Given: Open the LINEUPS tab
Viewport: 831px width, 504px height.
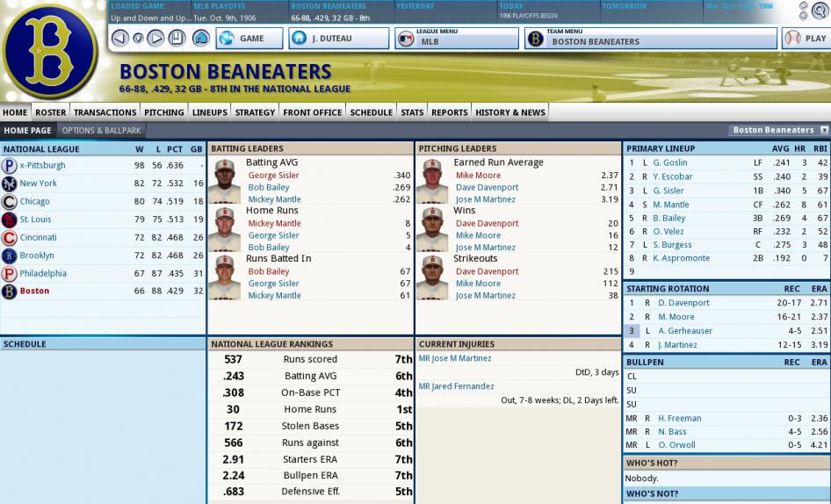Looking at the screenshot, I should pyautogui.click(x=209, y=112).
